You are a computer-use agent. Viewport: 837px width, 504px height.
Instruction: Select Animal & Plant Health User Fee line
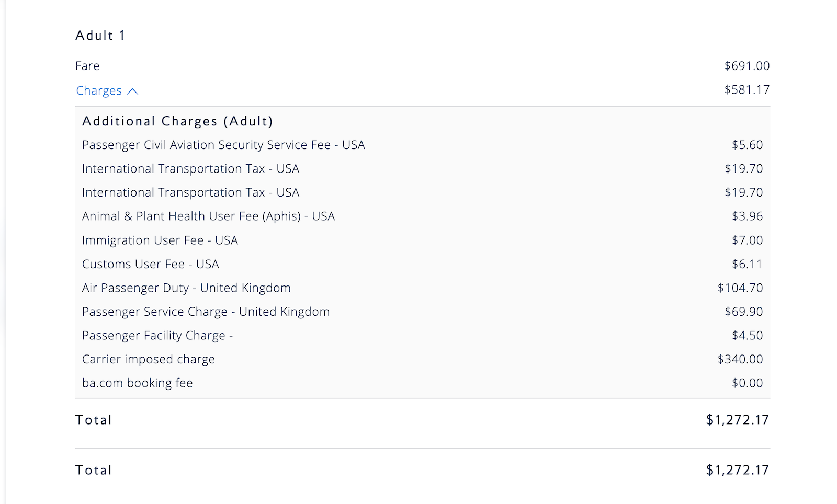tap(208, 216)
